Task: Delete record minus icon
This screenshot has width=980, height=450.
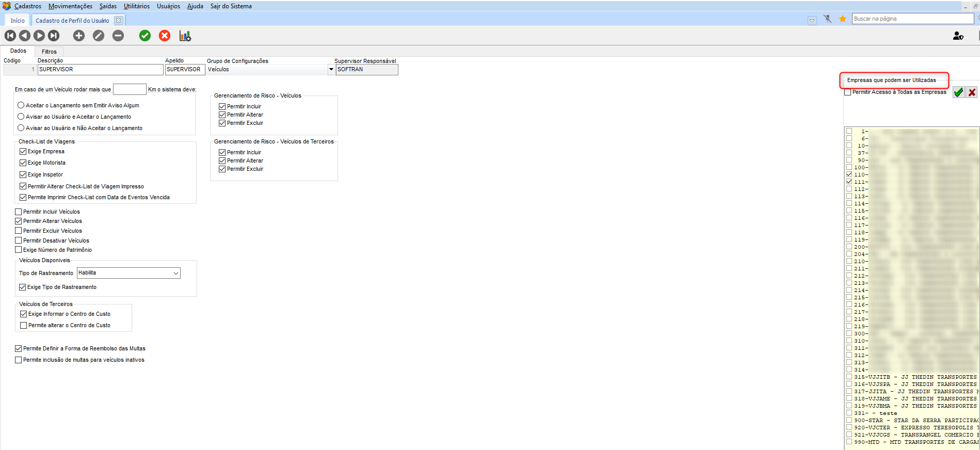Action: pyautogui.click(x=118, y=36)
